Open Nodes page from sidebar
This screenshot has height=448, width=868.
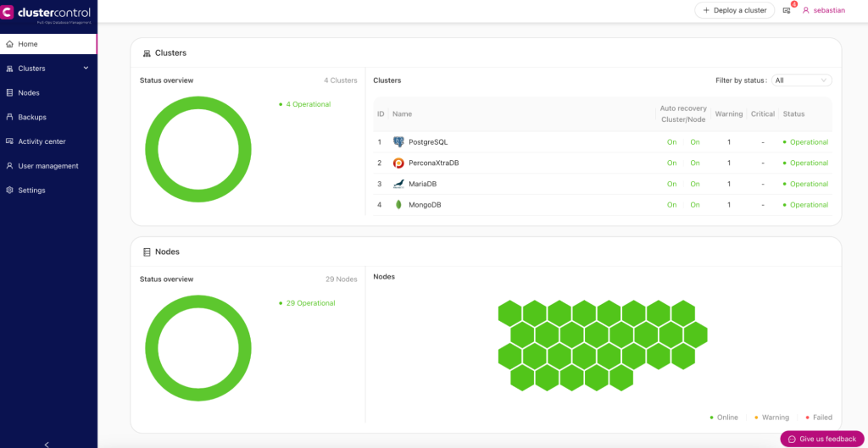coord(48,93)
